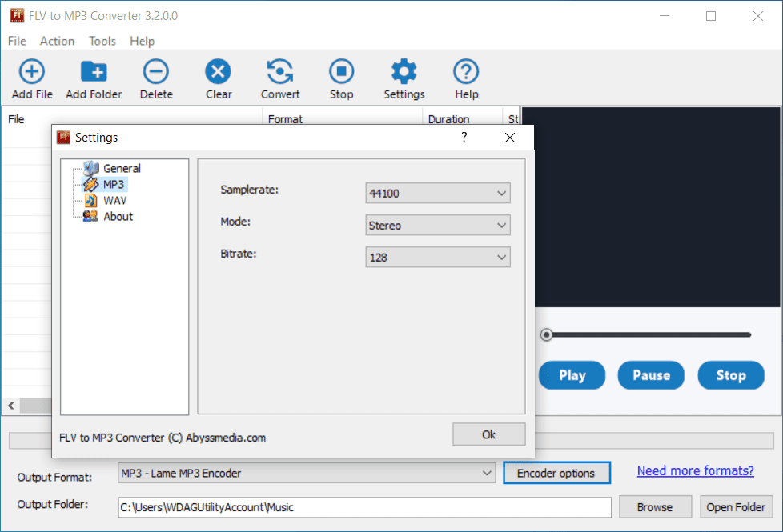
Task: Open the File menu
Action: (x=17, y=41)
